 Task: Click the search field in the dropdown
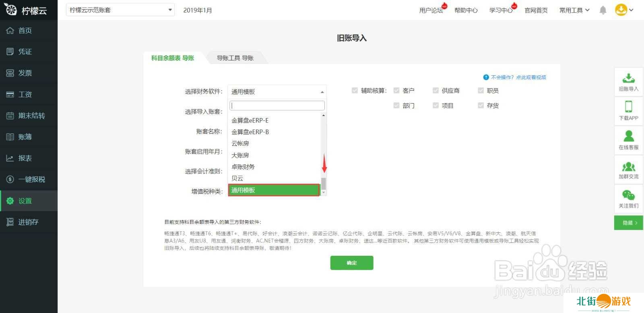(277, 106)
